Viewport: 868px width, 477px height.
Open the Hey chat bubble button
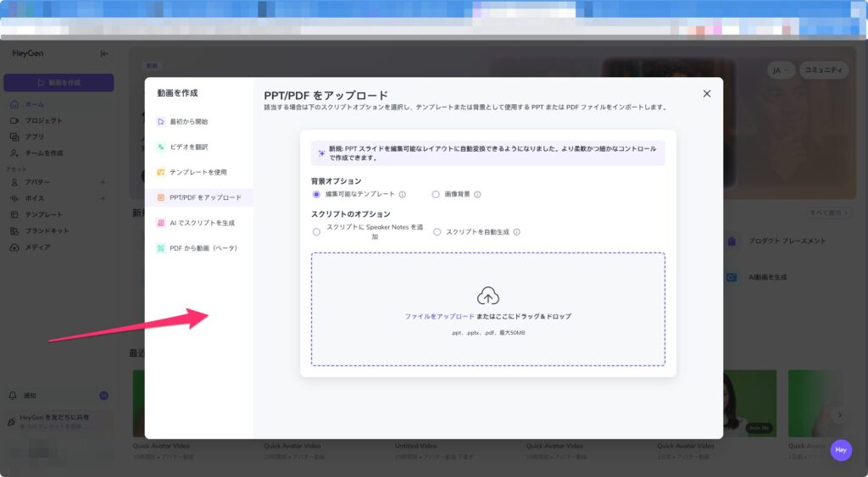[x=841, y=450]
